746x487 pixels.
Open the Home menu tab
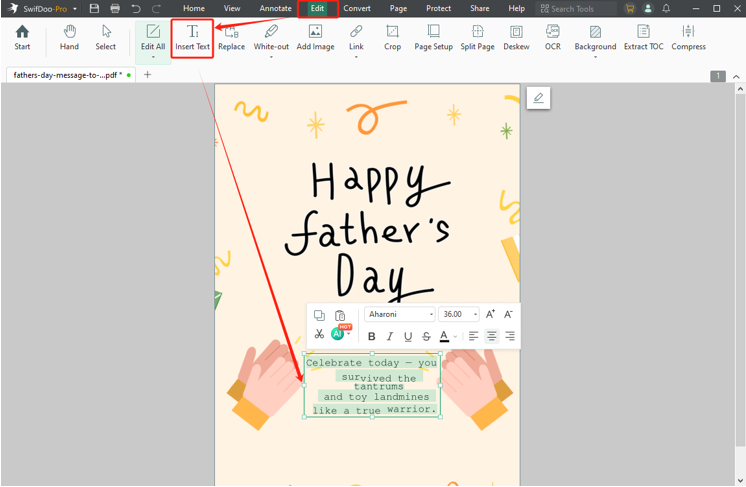[x=194, y=9]
